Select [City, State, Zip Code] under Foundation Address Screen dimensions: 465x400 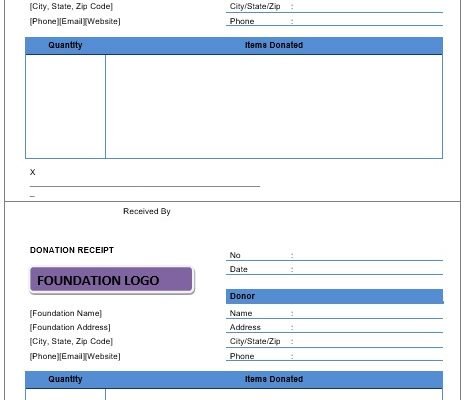tap(71, 341)
